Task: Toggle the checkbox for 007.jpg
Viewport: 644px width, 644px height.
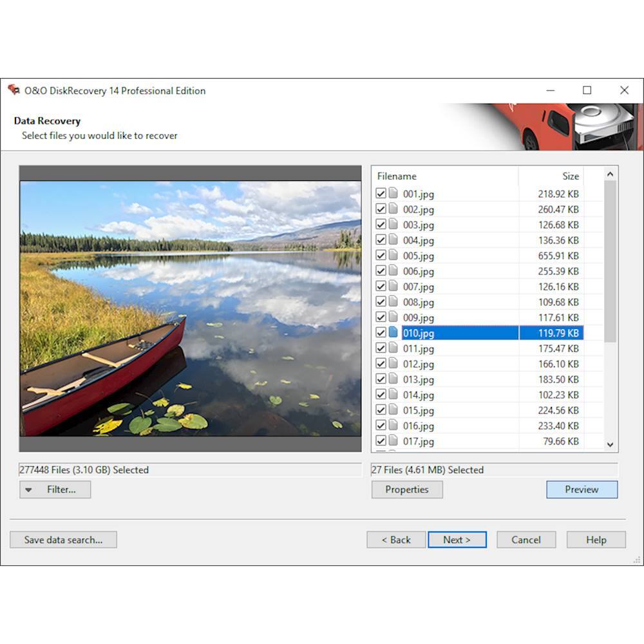Action: click(x=381, y=287)
